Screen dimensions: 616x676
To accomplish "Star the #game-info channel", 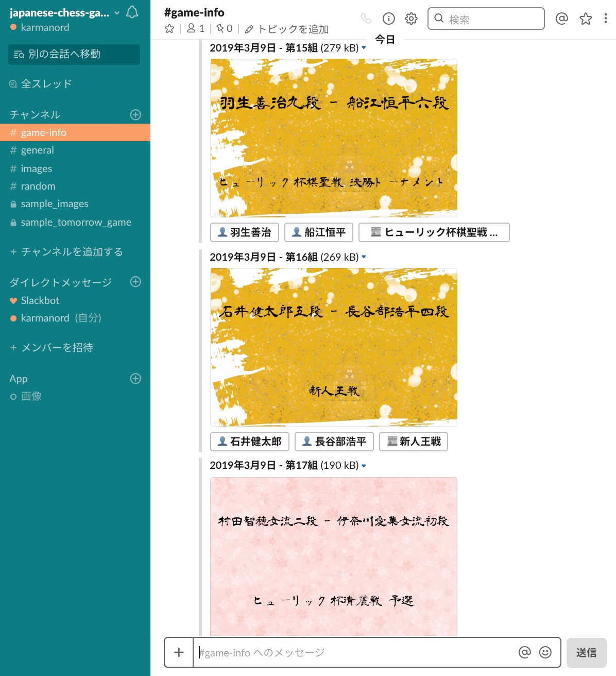I will [x=169, y=29].
